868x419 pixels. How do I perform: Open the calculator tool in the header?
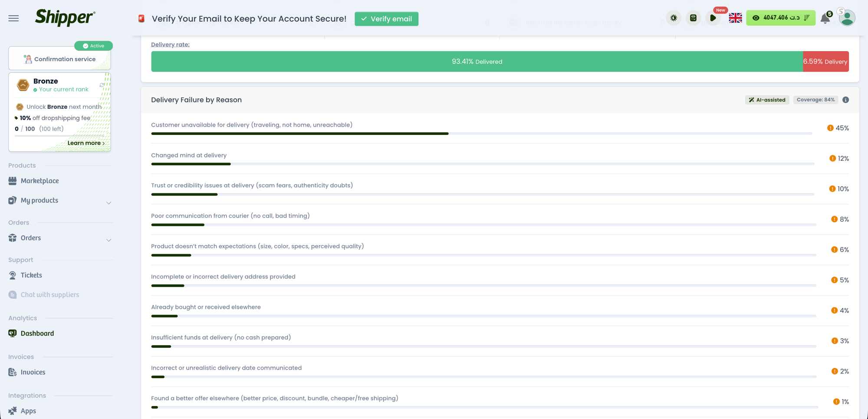(693, 18)
